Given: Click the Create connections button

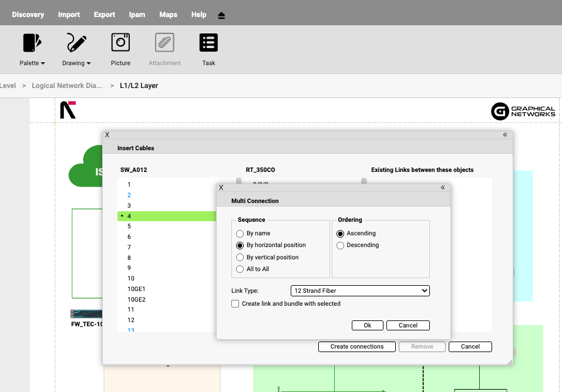Looking at the screenshot, I should (357, 347).
